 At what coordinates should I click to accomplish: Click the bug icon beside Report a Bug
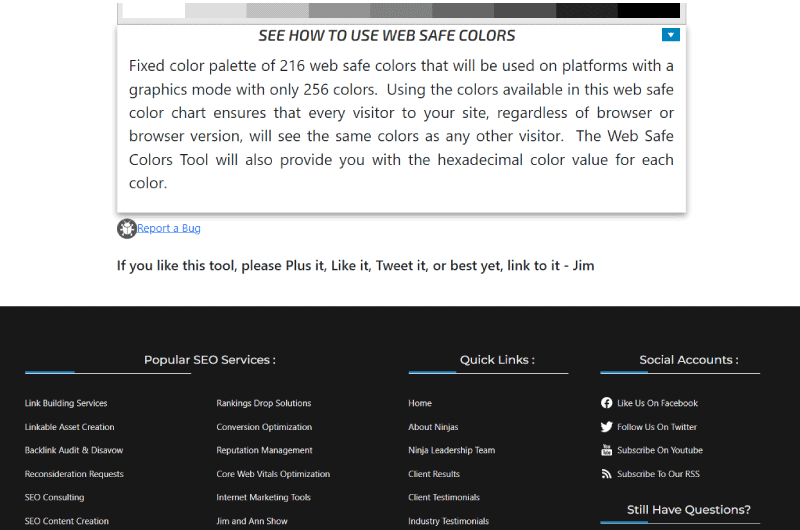coord(127,229)
